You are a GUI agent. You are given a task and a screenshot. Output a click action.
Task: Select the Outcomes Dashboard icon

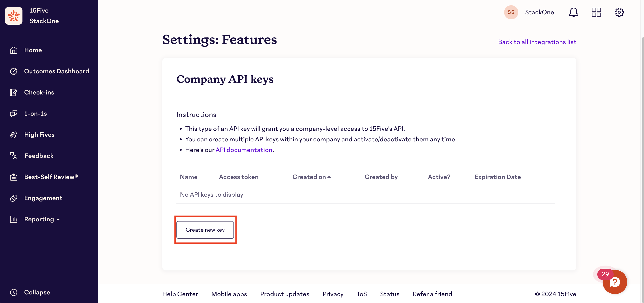click(x=13, y=71)
